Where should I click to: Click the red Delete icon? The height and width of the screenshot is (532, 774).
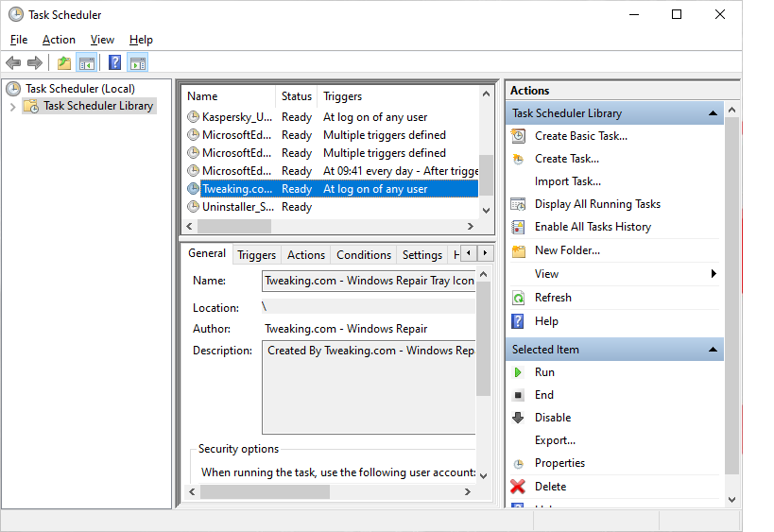(x=518, y=487)
